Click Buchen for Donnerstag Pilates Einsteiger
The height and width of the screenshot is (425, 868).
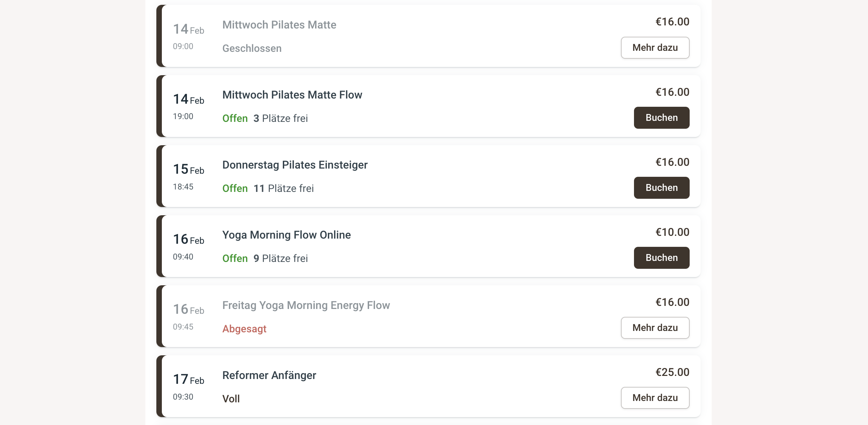[661, 188]
